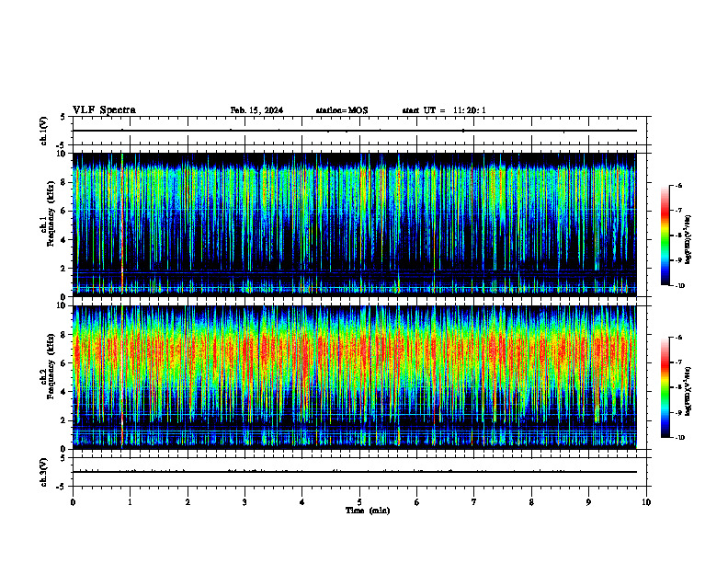
Task: Click inside the ch.1 spectrogram panel
Action: click(x=355, y=224)
